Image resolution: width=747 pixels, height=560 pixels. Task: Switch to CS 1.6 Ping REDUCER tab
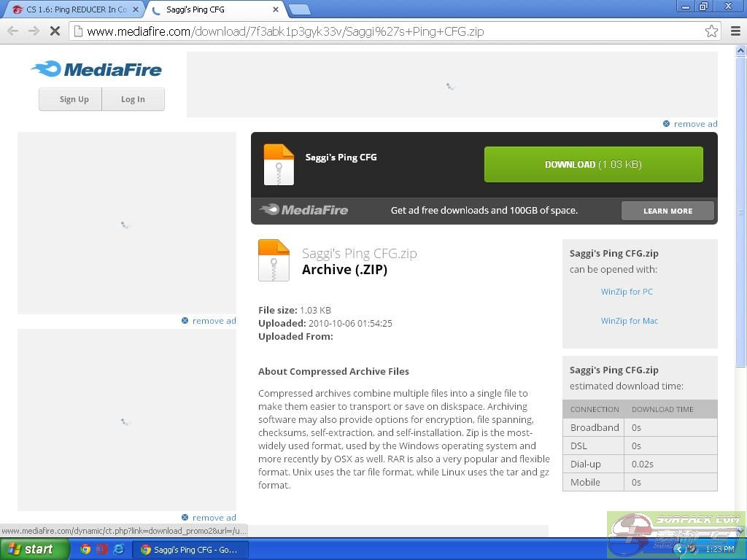pyautogui.click(x=73, y=9)
